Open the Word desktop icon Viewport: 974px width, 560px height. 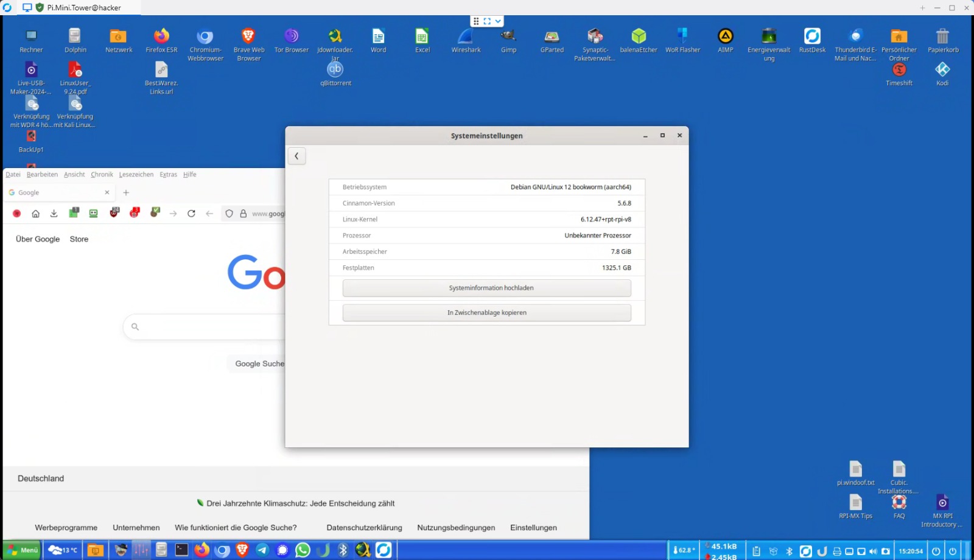pyautogui.click(x=378, y=41)
